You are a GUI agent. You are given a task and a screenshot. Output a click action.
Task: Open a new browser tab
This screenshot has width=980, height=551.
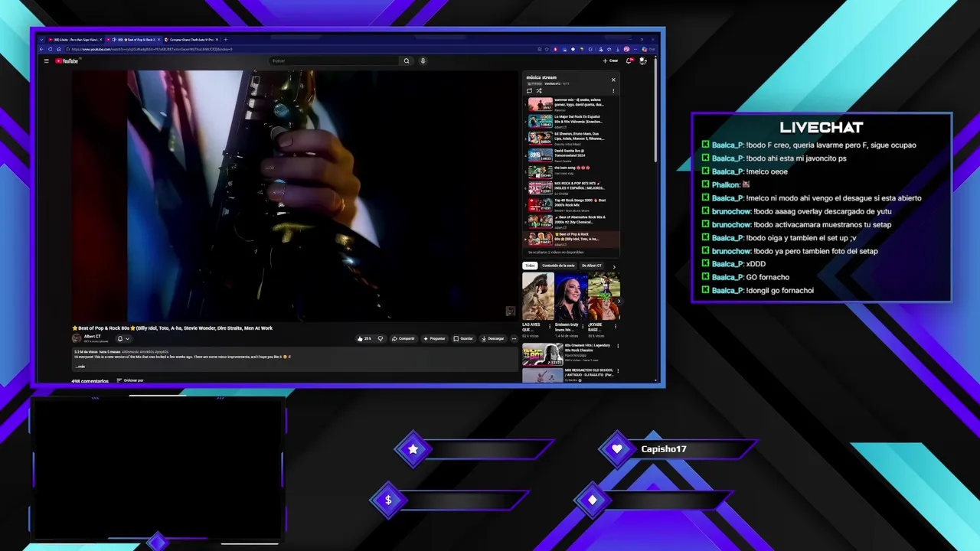[x=225, y=39]
